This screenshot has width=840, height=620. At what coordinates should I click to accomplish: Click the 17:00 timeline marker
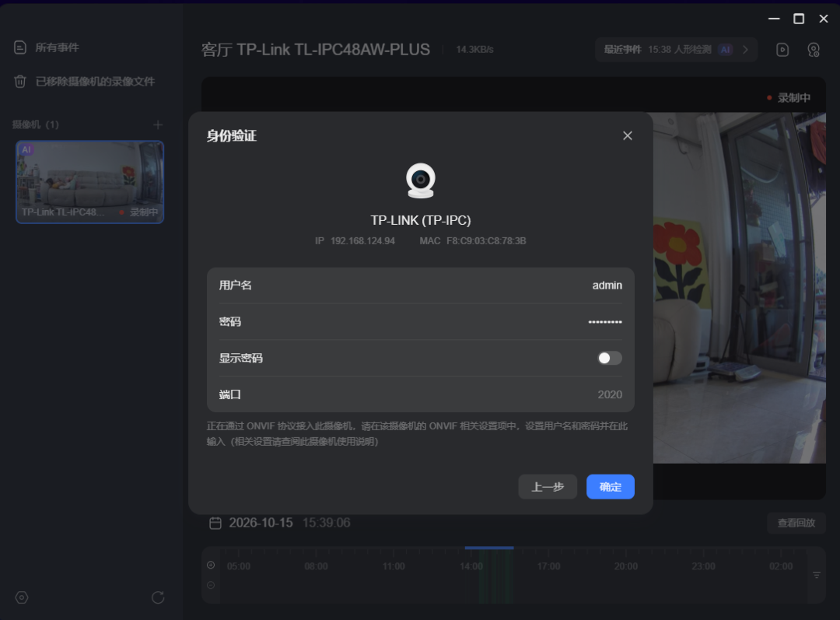point(548,566)
